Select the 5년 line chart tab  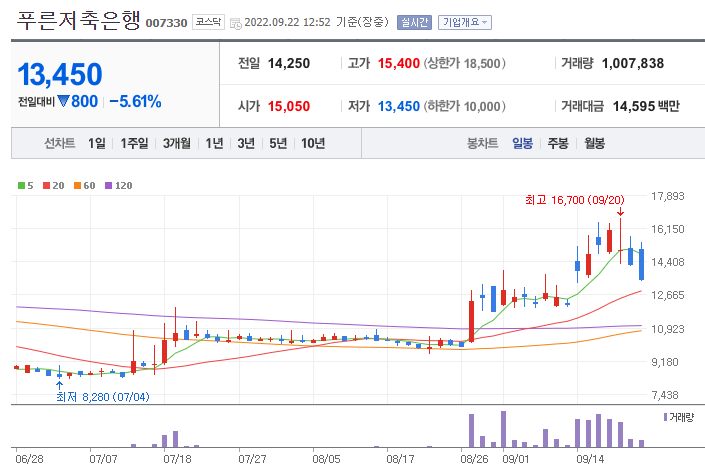pos(278,143)
